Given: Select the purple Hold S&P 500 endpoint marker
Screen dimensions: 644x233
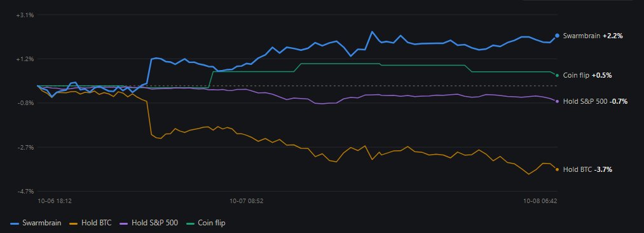Looking at the screenshot, I should tap(557, 101).
